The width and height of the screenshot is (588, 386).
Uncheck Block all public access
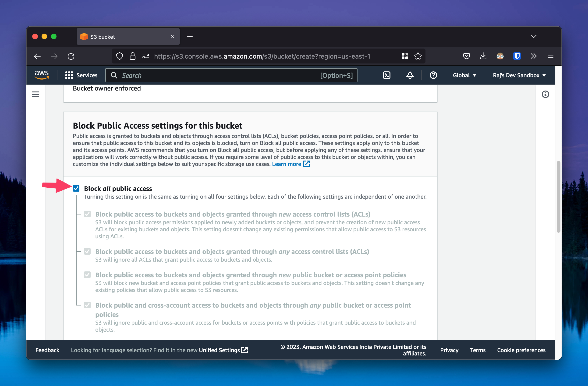pos(76,188)
